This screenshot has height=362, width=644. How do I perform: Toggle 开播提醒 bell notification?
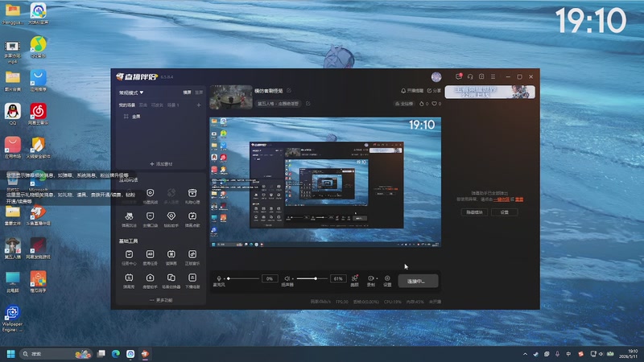click(412, 91)
